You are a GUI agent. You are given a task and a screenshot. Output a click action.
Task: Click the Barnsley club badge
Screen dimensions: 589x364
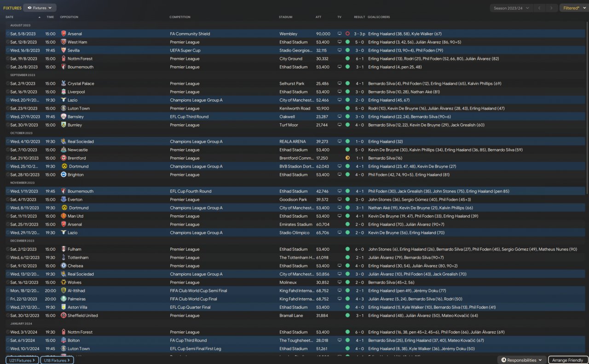pos(64,116)
